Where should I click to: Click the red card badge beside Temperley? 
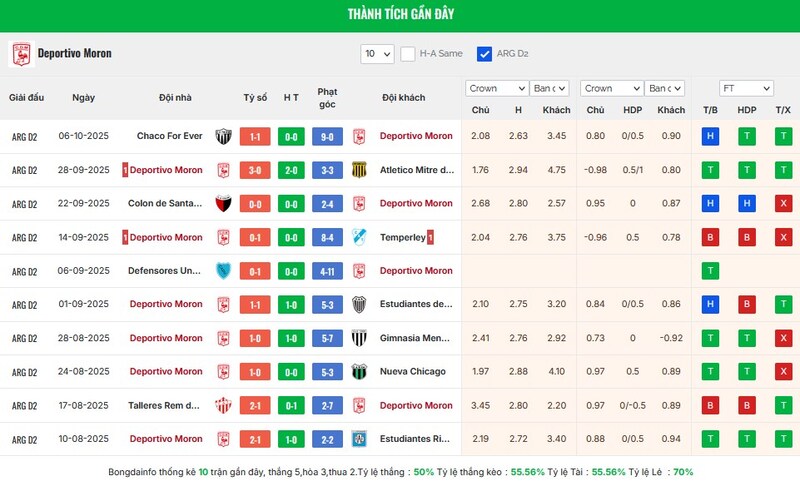[430, 237]
